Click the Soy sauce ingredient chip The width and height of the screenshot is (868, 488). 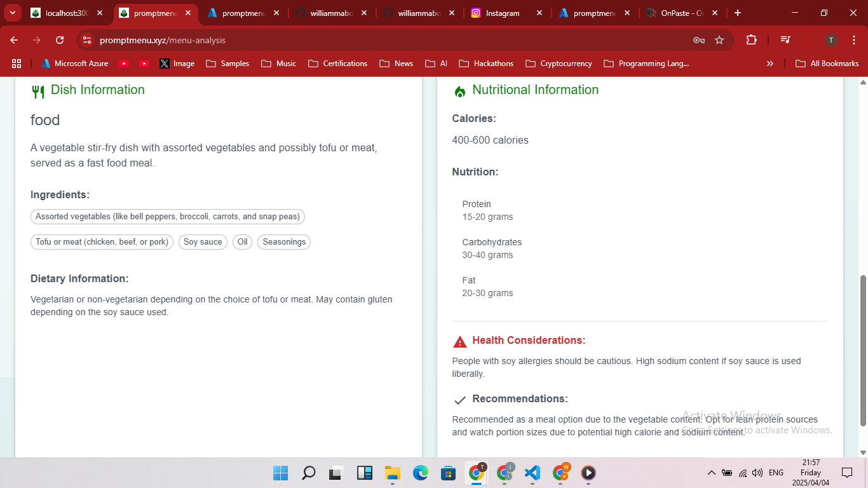click(203, 242)
